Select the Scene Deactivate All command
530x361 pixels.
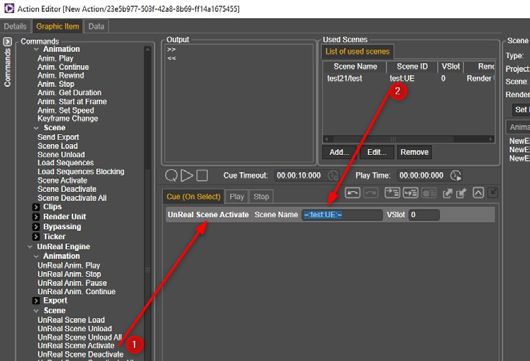point(72,198)
